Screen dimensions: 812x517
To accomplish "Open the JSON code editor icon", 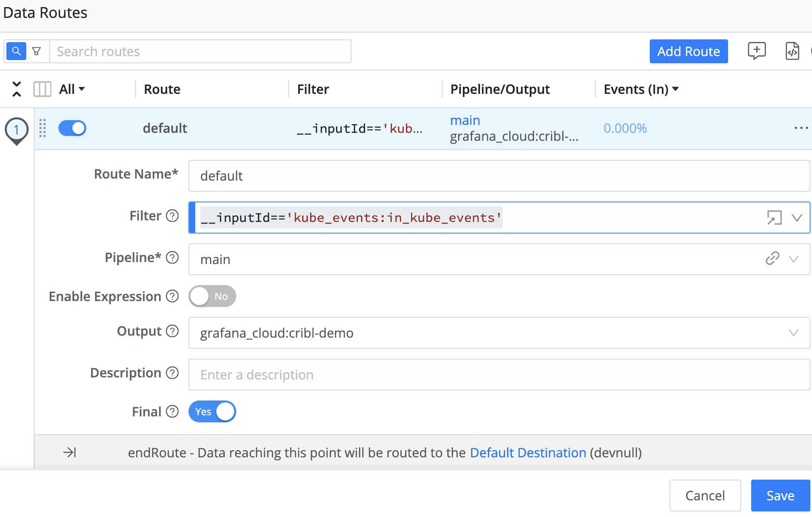I will pyautogui.click(x=792, y=51).
